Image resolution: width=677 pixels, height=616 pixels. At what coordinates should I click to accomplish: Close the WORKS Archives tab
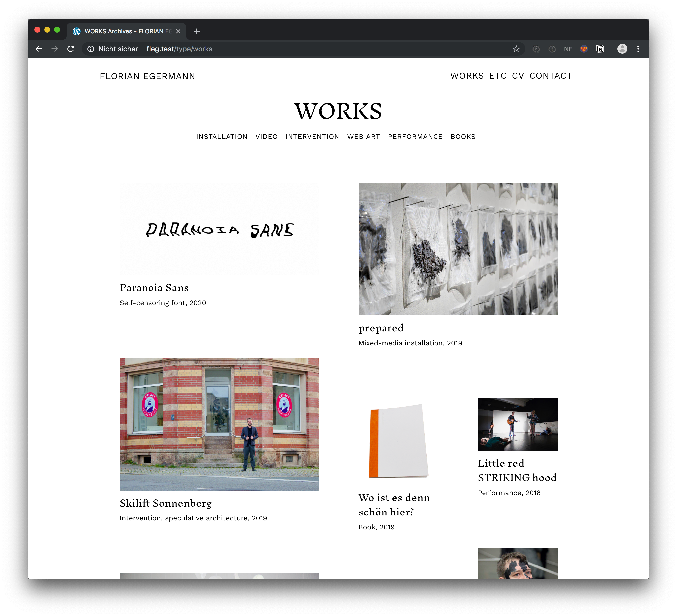(178, 31)
